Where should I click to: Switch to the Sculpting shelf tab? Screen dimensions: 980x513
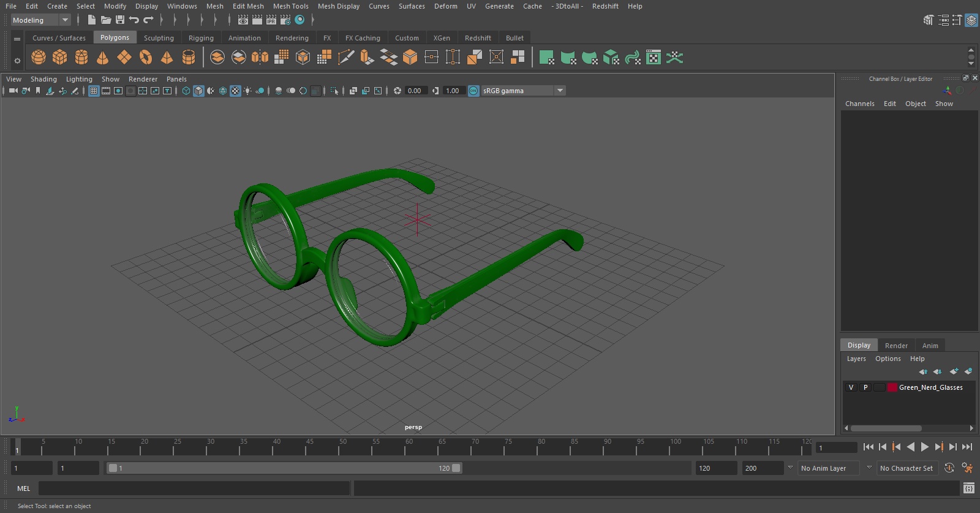click(159, 38)
